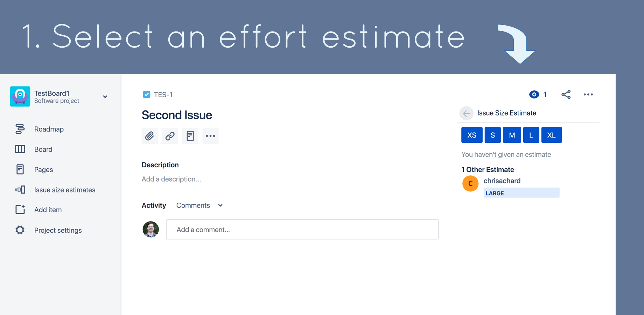644x315 pixels.
Task: Toggle the watch issue eye icon
Action: [x=534, y=94]
